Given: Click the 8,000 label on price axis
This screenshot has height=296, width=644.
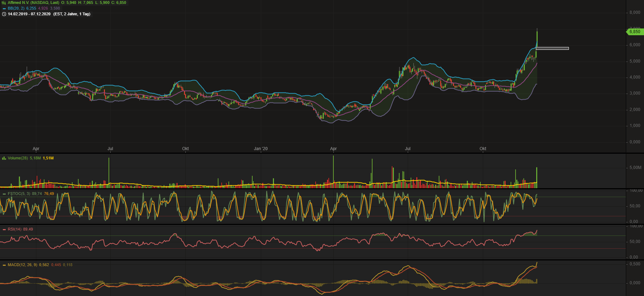Looking at the screenshot, I should 635,12.
